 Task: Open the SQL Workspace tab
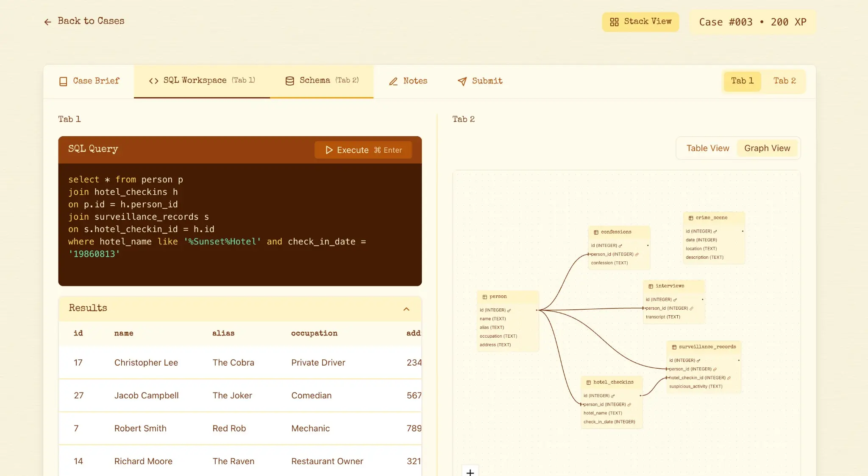coord(202,81)
